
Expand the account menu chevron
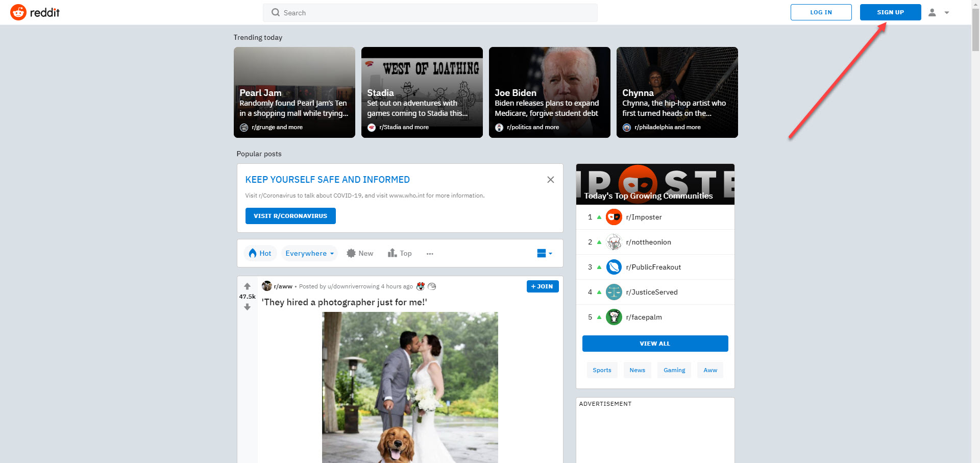tap(947, 12)
